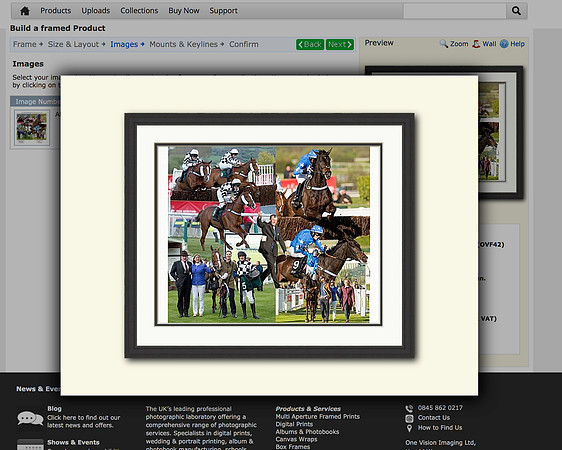Screen dimensions: 562x450
Task: Select the horse racing image thumbnail
Action: tap(32, 128)
